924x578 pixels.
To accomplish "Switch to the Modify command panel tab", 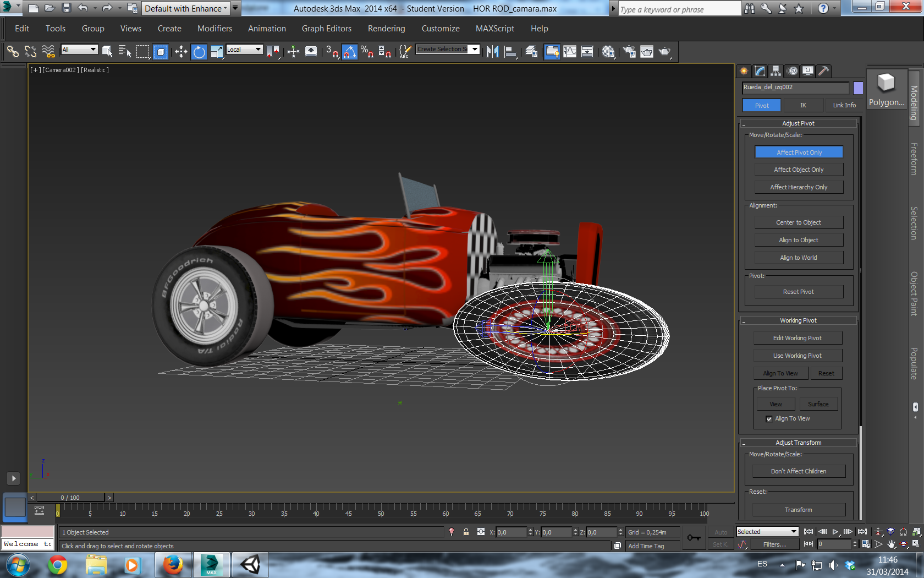I will coord(760,71).
